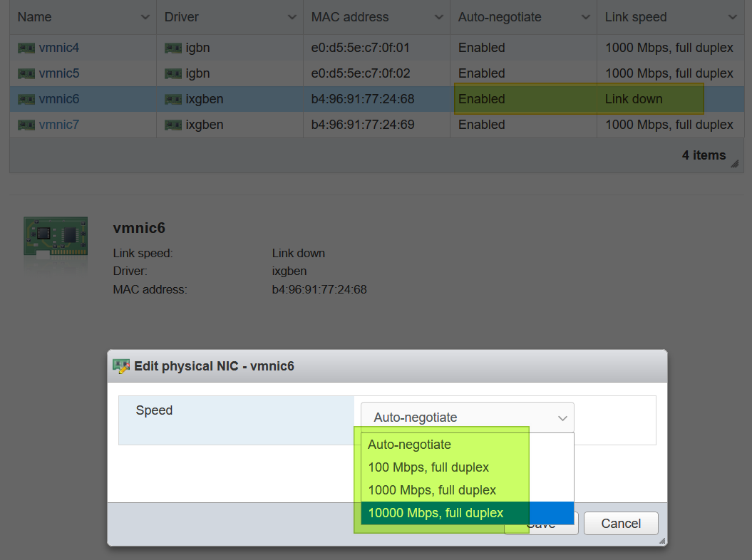Open the Name column dropdown arrow

click(x=145, y=17)
